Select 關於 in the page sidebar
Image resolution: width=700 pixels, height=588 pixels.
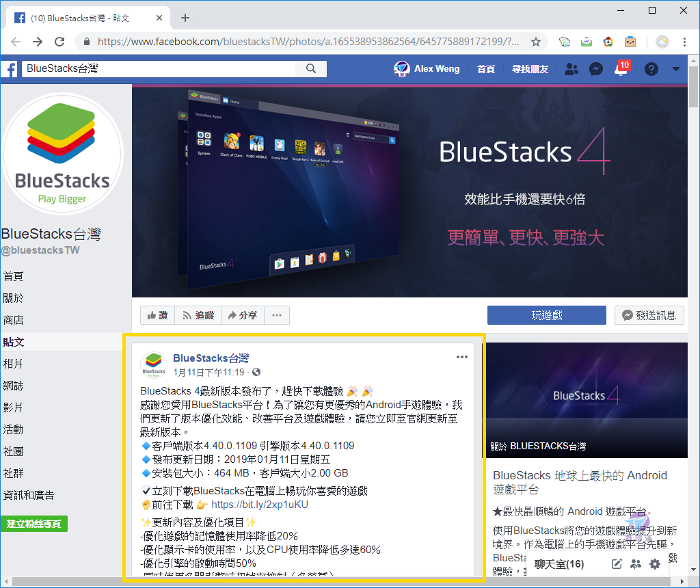(13, 298)
